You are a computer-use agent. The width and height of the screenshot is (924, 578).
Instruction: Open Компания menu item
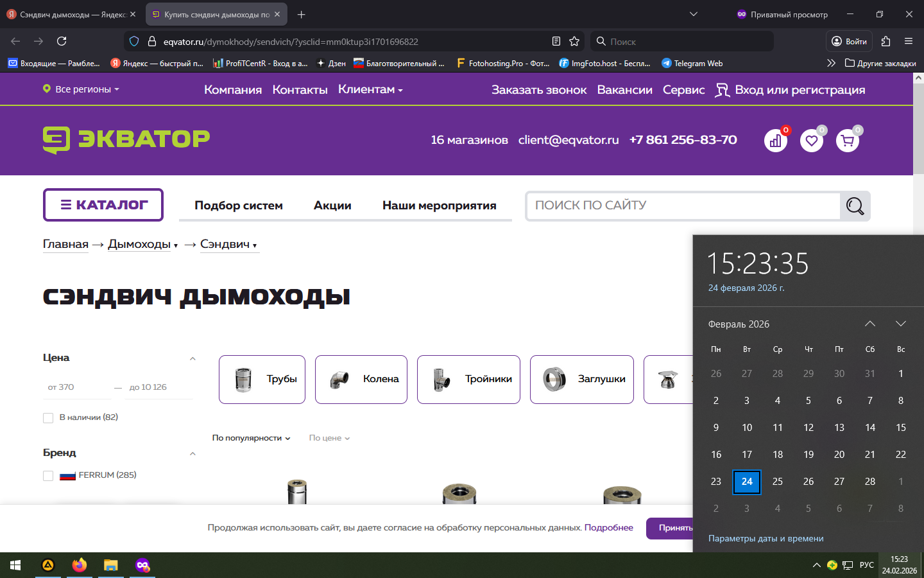[x=233, y=90]
